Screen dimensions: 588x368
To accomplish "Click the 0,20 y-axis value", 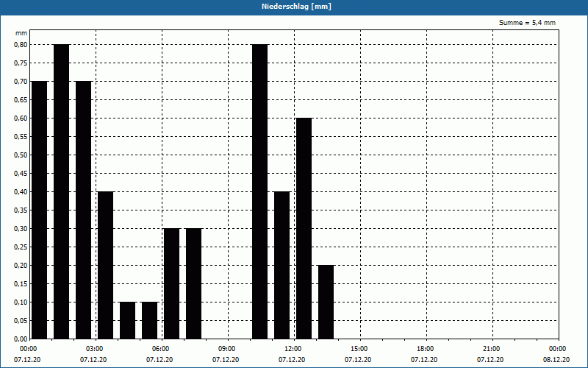I will point(21,265).
